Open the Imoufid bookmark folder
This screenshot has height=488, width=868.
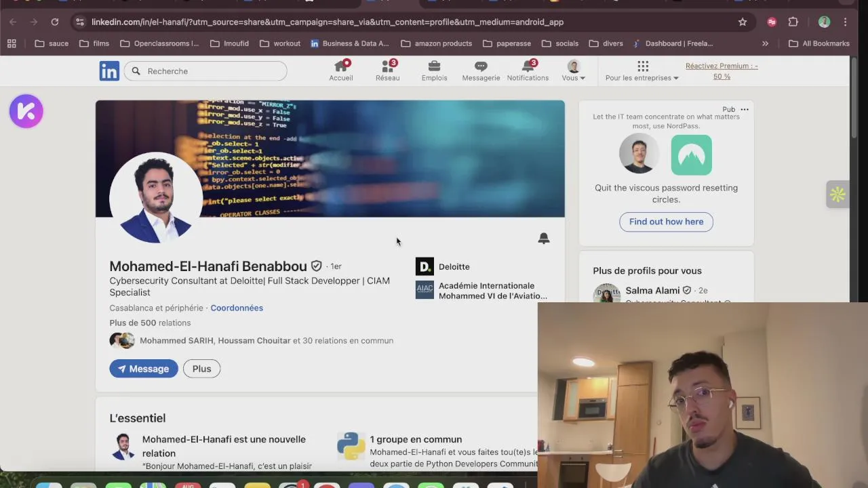[229, 43]
